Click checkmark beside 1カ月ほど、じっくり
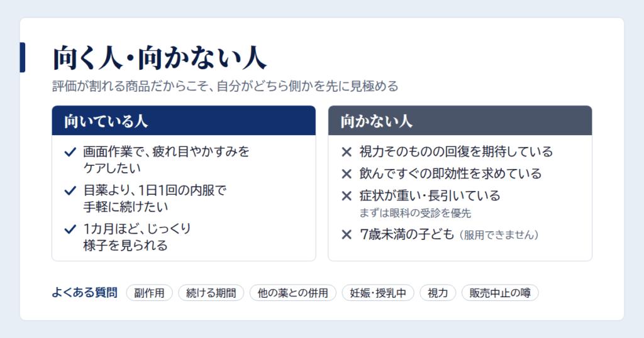Screen dimensions: 644x338 point(70,229)
